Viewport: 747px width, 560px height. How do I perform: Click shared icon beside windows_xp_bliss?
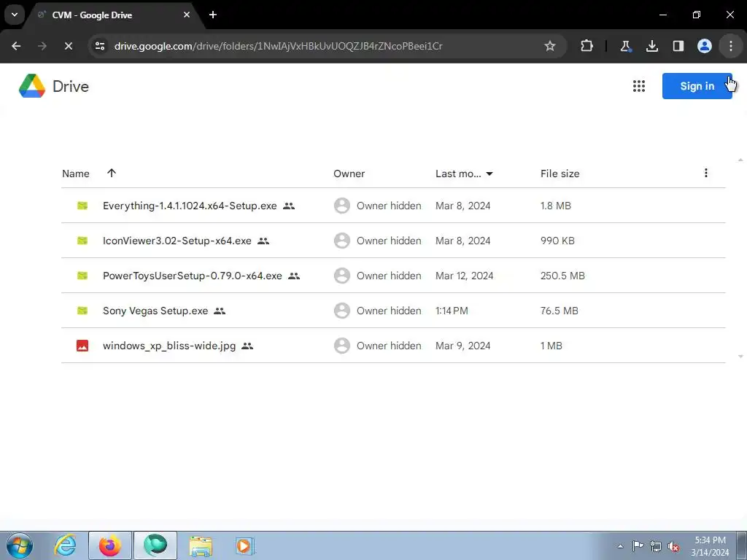247,346
